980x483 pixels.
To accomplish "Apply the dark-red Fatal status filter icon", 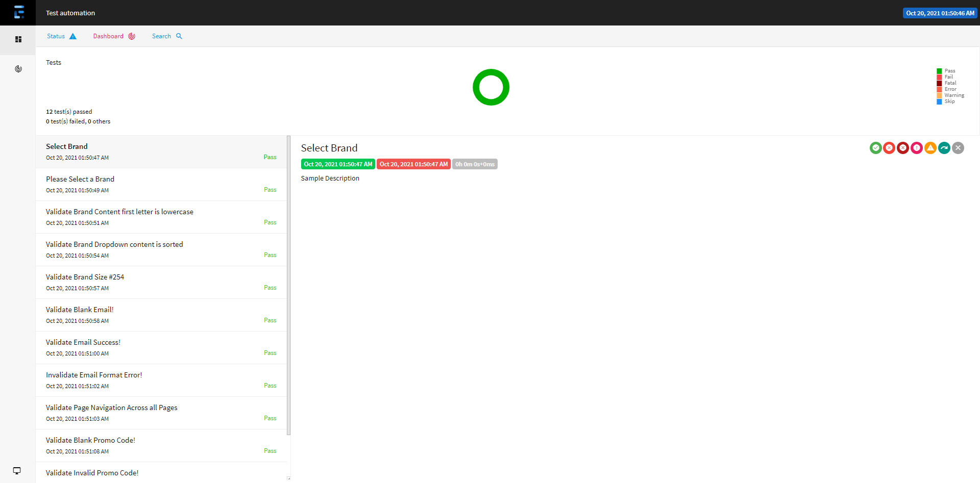I will click(x=903, y=148).
